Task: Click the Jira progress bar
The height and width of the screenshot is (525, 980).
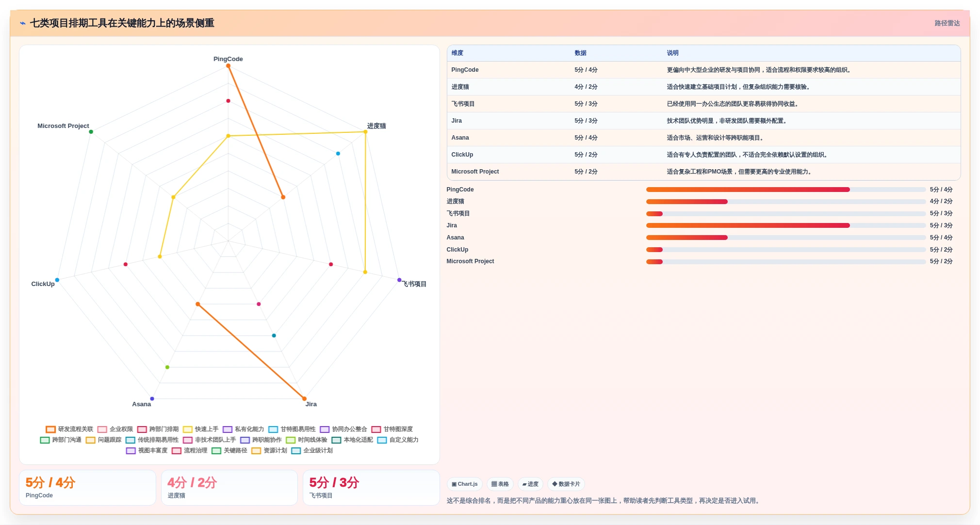Action: tap(786, 225)
